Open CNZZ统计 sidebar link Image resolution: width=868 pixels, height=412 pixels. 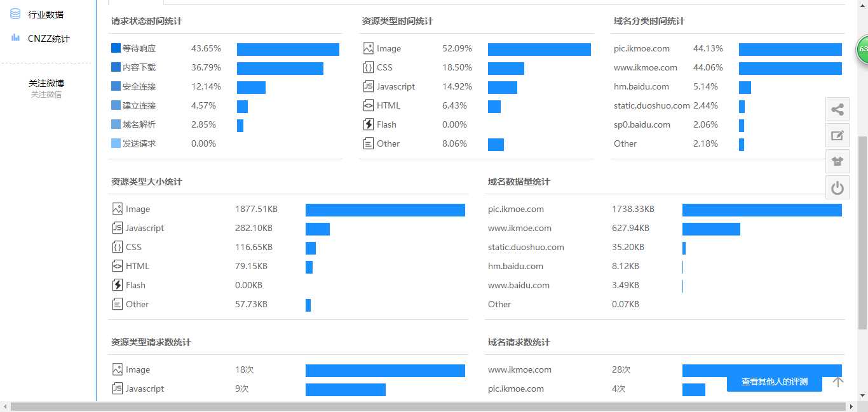tap(49, 38)
